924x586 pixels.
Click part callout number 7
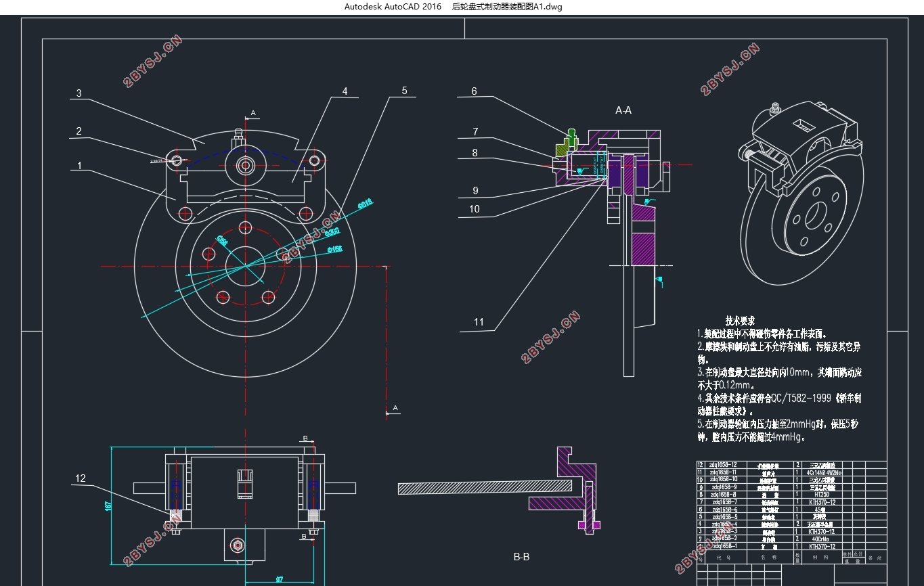[x=476, y=132]
